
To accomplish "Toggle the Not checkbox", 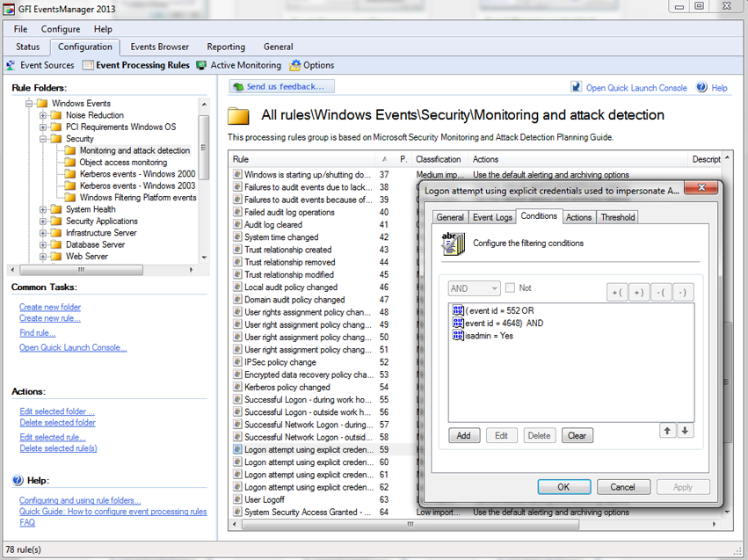I will [x=511, y=287].
